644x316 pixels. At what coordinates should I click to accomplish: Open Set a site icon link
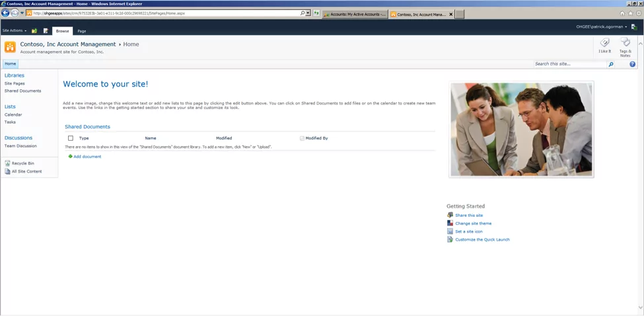point(468,231)
